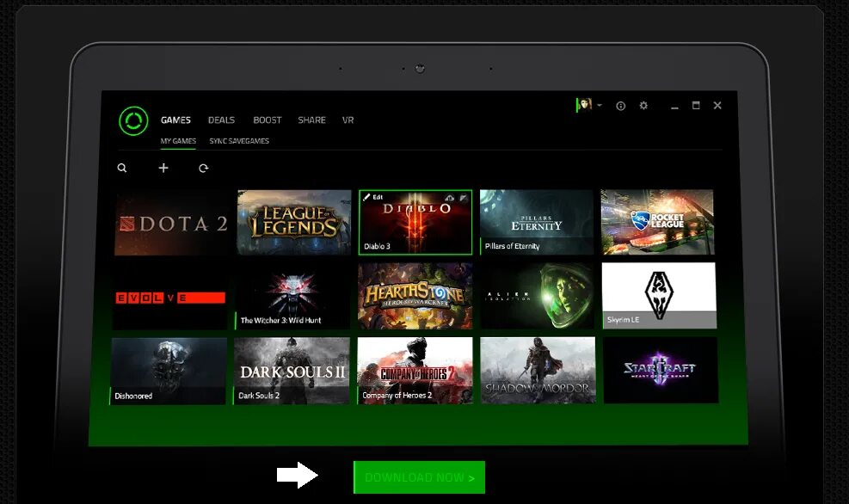Minimize the Cortex window

click(674, 107)
